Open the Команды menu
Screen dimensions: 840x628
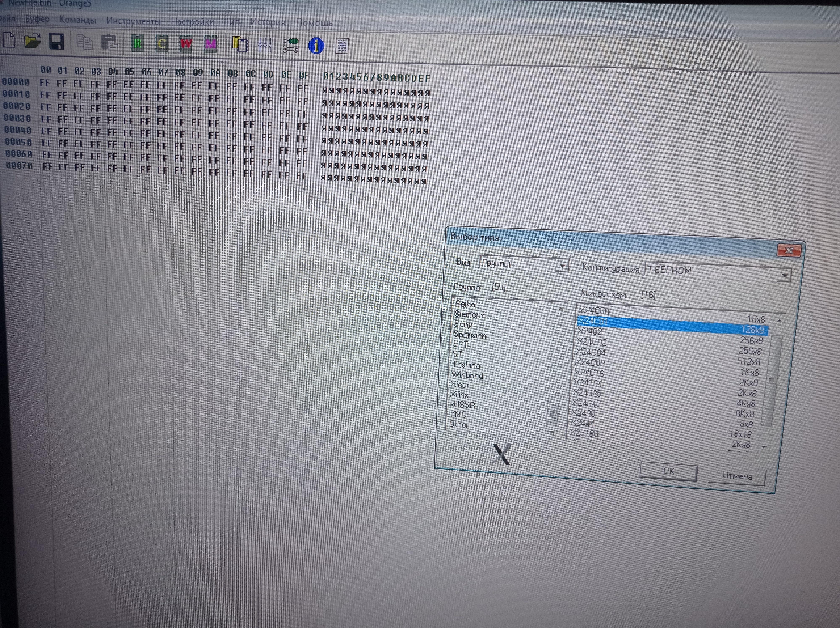(77, 20)
